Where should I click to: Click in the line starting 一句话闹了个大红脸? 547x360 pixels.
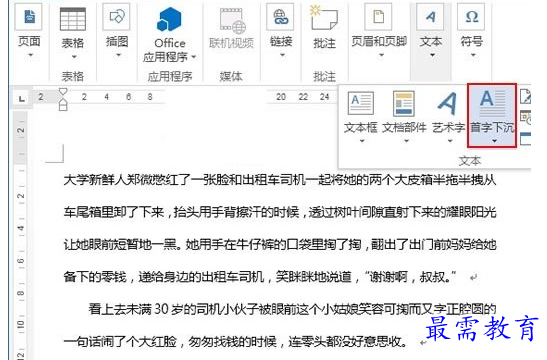pyautogui.click(x=235, y=342)
